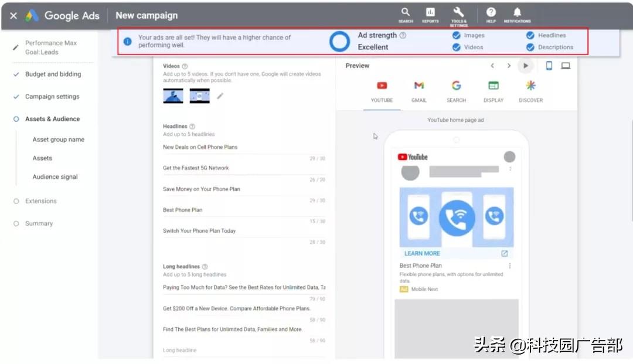Click the Images checkmark

(456, 36)
